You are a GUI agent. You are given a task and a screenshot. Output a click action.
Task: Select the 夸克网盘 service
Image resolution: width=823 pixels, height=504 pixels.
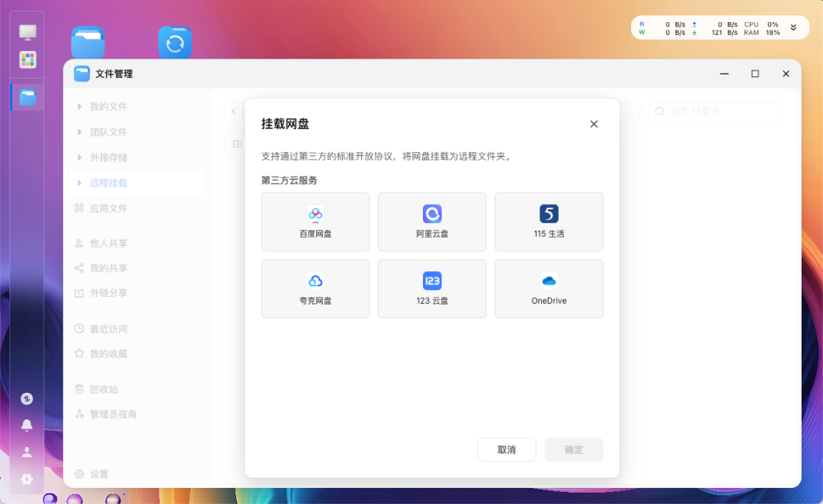pyautogui.click(x=315, y=289)
